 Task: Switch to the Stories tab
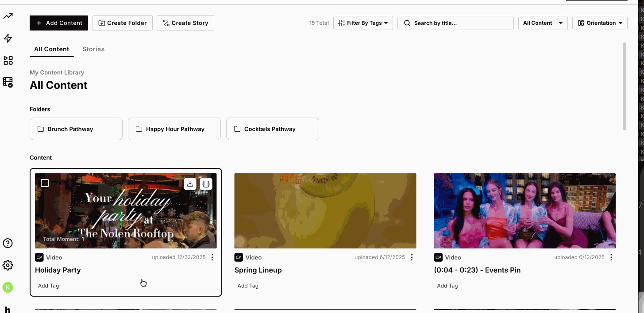click(x=93, y=49)
